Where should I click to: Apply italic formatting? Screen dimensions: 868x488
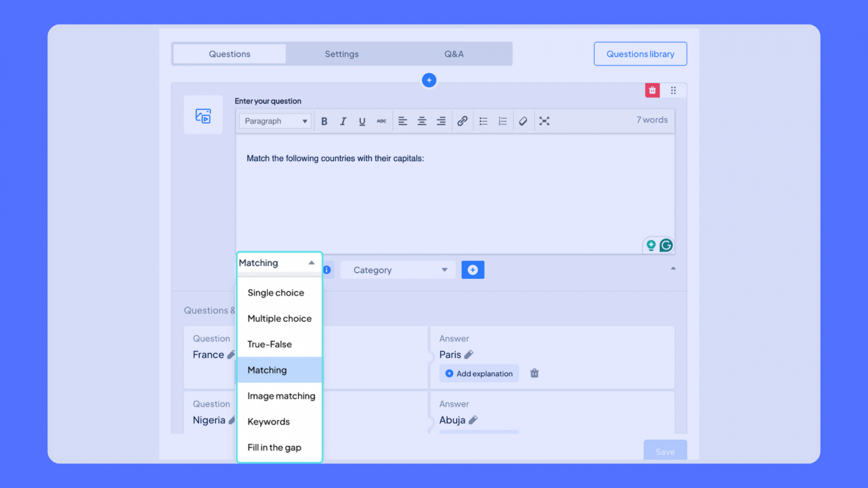(x=343, y=121)
